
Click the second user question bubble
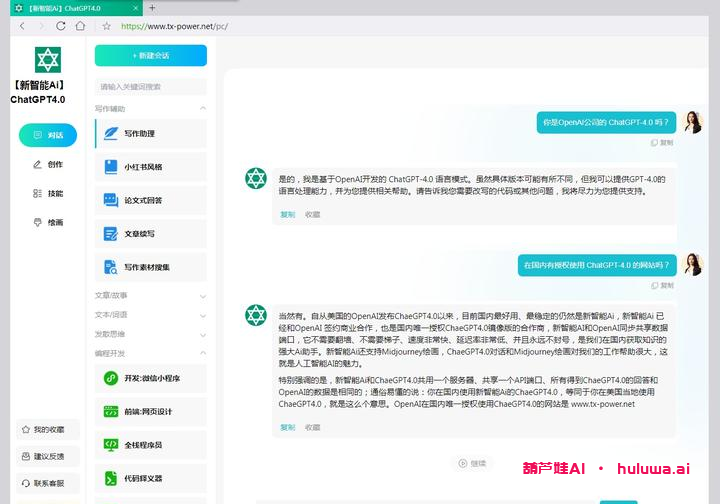597,265
